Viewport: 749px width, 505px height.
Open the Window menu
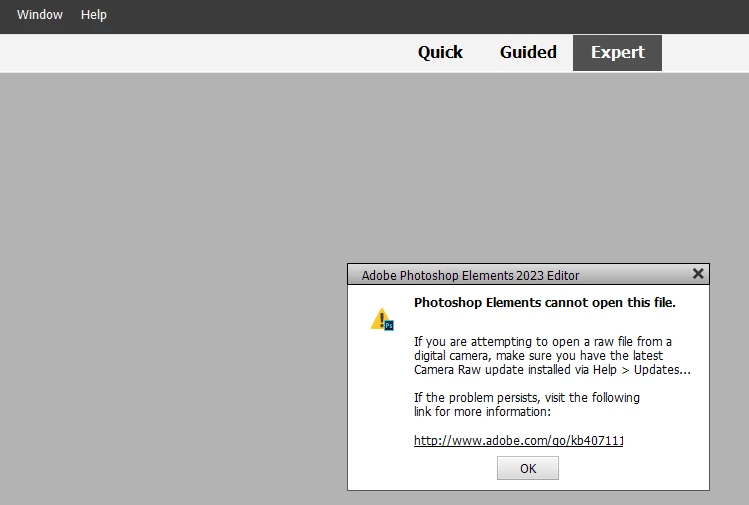pyautogui.click(x=40, y=15)
